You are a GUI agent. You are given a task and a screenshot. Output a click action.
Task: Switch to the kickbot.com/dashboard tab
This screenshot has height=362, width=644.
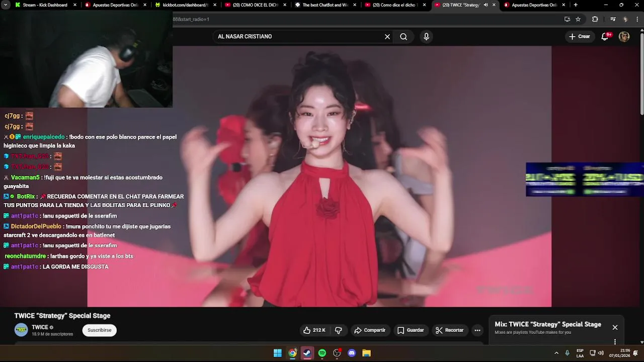click(x=186, y=5)
